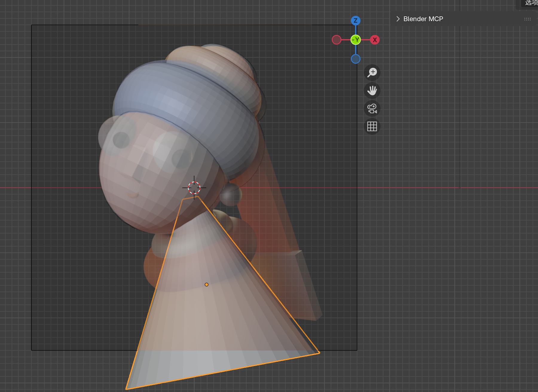The width and height of the screenshot is (538, 392).
Task: Toggle orthographic projection via grid icon
Action: click(372, 127)
